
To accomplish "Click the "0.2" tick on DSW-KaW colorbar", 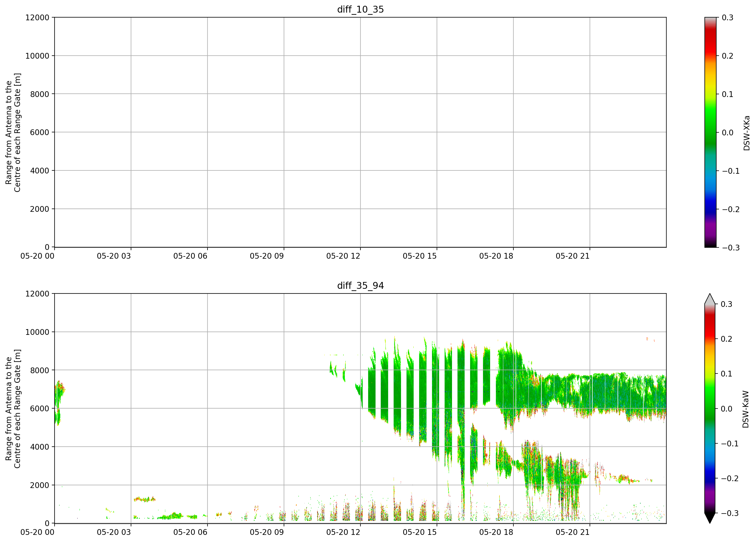I will (x=726, y=339).
